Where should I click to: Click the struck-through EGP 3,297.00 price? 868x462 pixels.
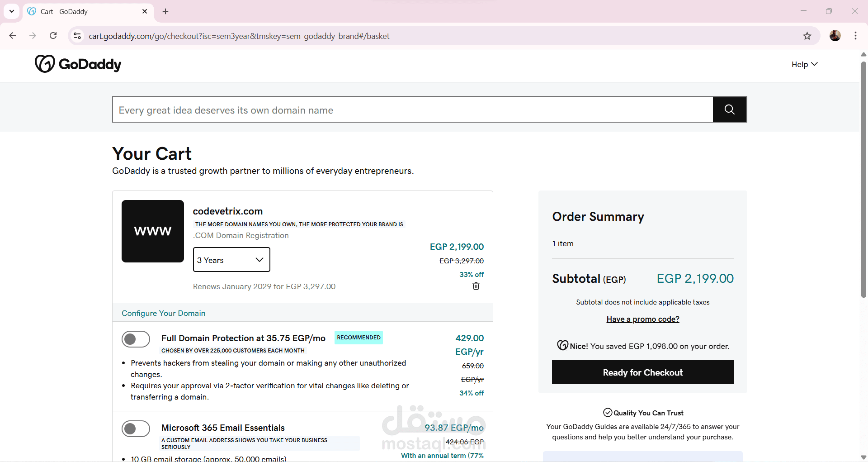coord(461,261)
